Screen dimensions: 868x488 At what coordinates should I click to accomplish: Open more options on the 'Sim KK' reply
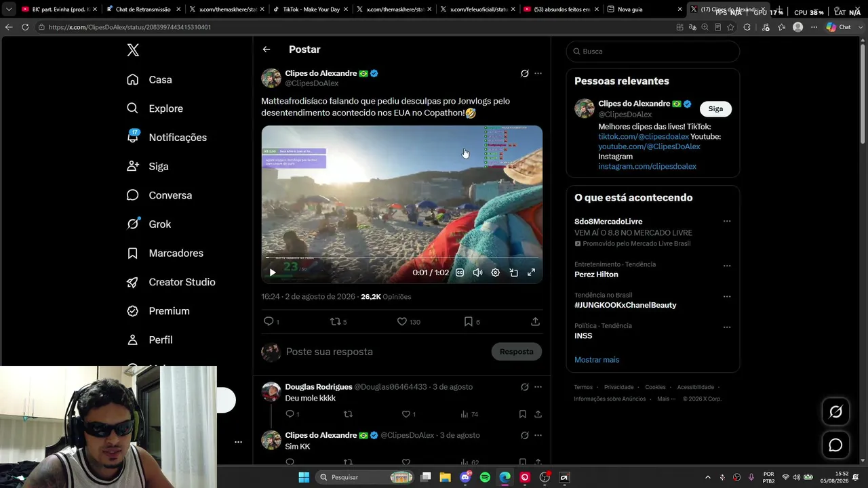[538, 435]
